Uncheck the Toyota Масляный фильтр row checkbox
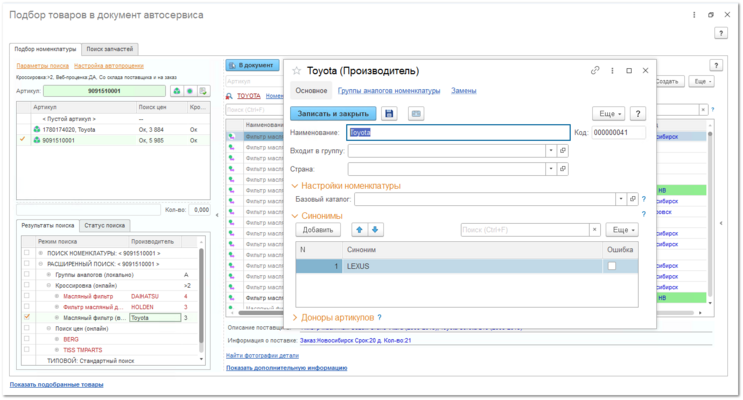Viewport: 743px width, 400px height. [27, 318]
